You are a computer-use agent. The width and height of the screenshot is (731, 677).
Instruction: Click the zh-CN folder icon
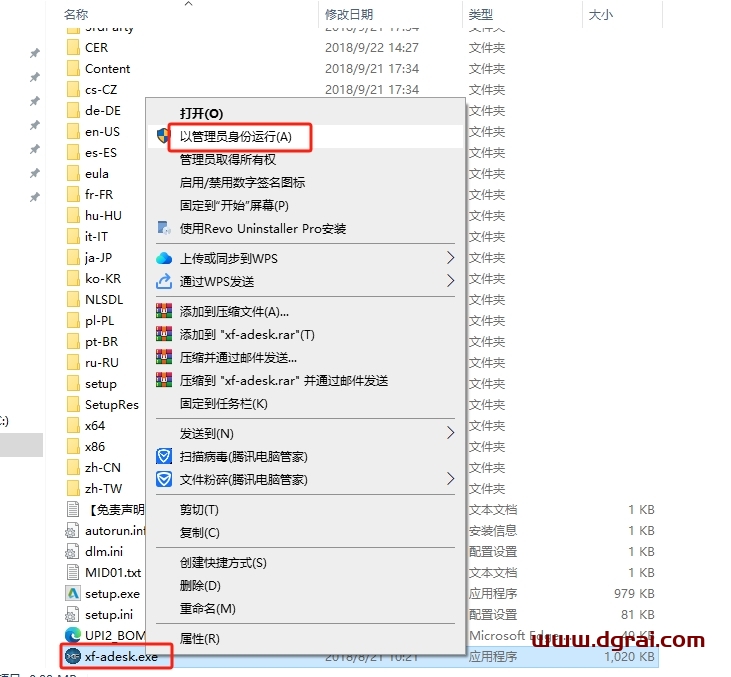coord(73,468)
